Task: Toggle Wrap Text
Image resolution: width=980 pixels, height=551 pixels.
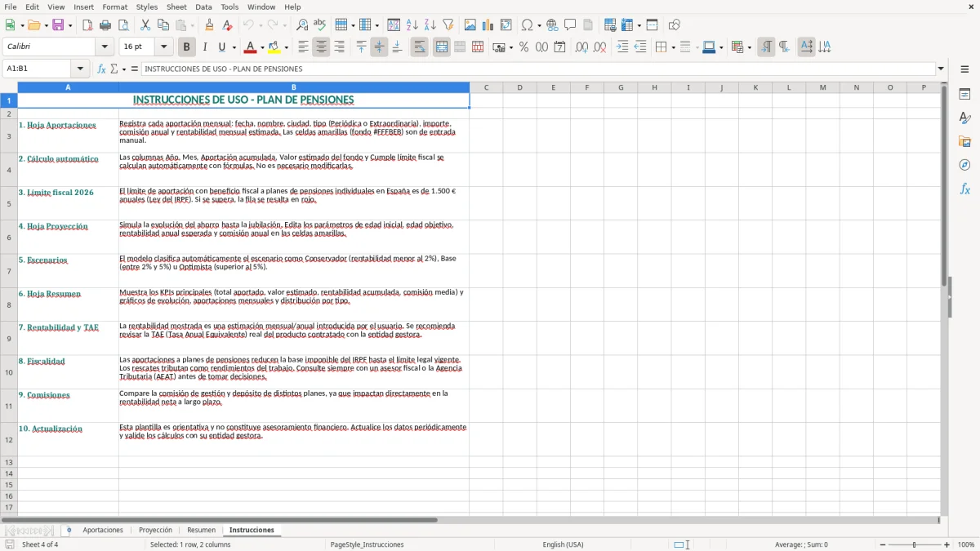Action: (x=419, y=47)
